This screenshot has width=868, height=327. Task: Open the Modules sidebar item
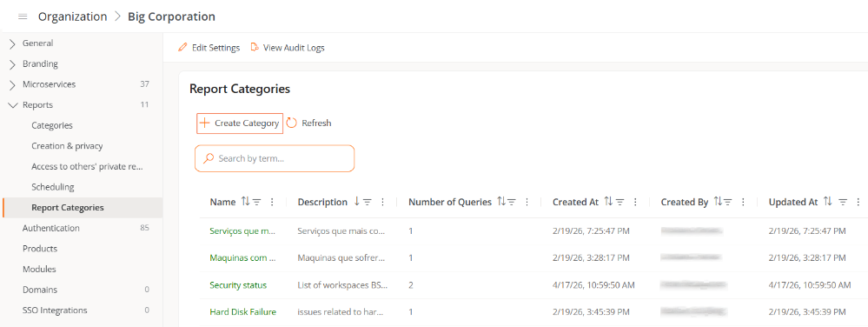pos(39,269)
